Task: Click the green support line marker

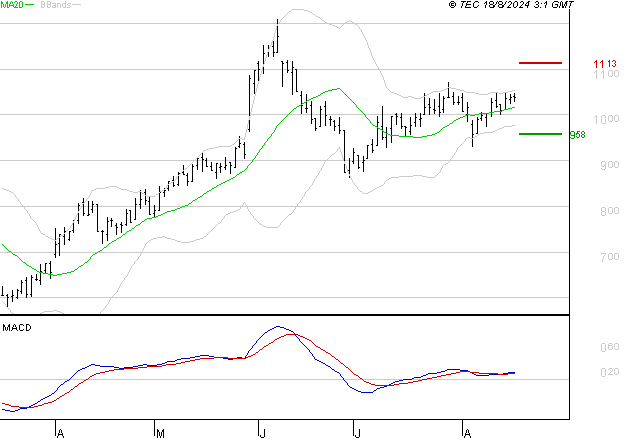Action: coord(540,134)
